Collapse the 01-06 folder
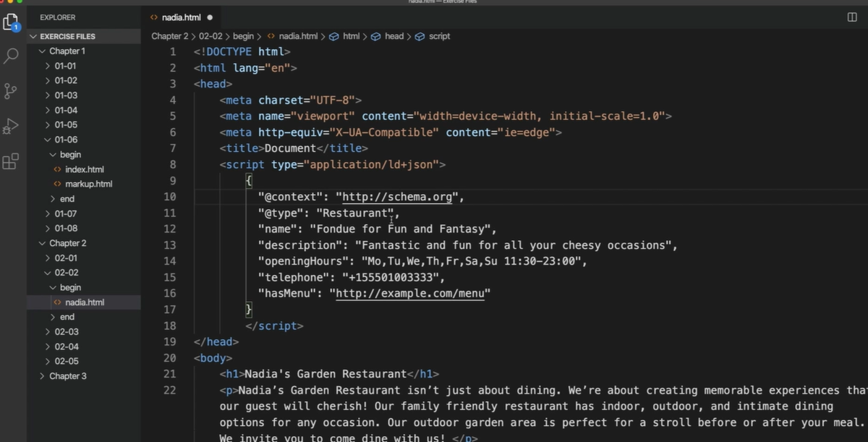This screenshot has width=868, height=442. (x=84, y=140)
